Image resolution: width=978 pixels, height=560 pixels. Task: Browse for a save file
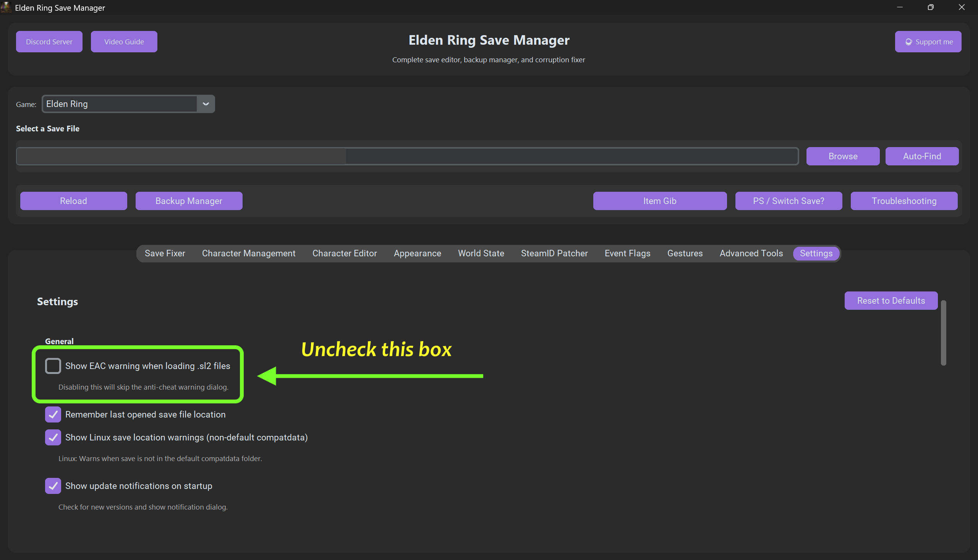click(x=843, y=156)
